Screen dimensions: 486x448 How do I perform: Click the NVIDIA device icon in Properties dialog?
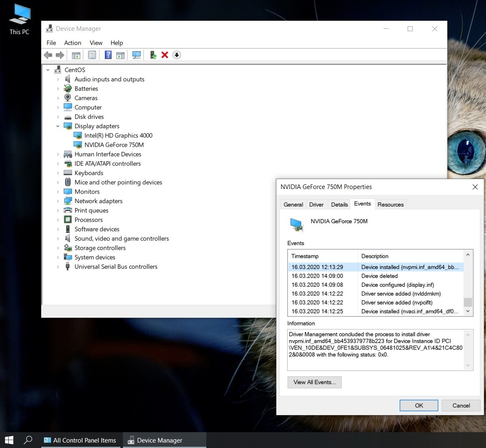[x=297, y=225]
